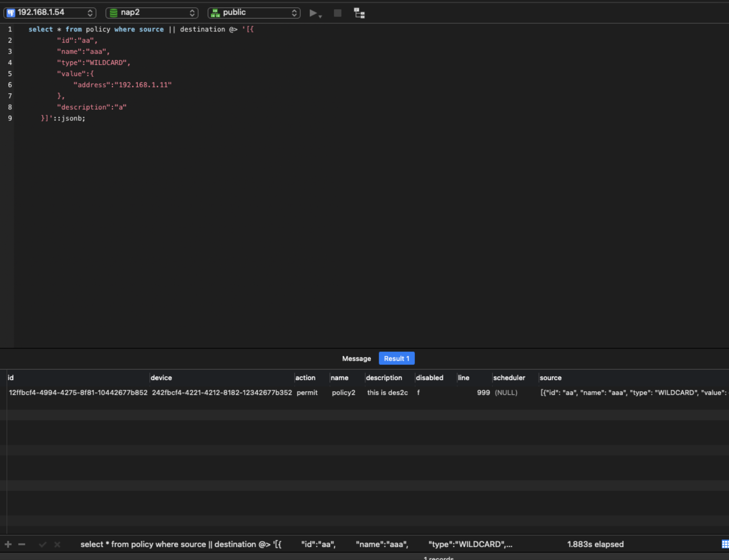Select the Result 1 tab
The height and width of the screenshot is (560, 729).
pos(397,359)
